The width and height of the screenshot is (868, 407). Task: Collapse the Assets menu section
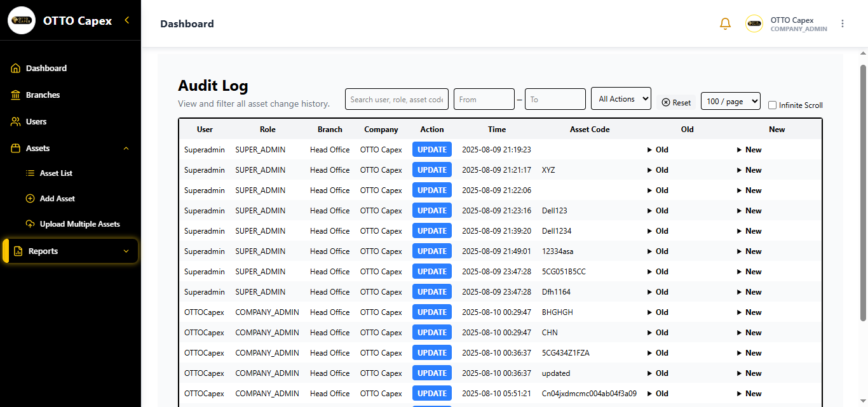126,148
